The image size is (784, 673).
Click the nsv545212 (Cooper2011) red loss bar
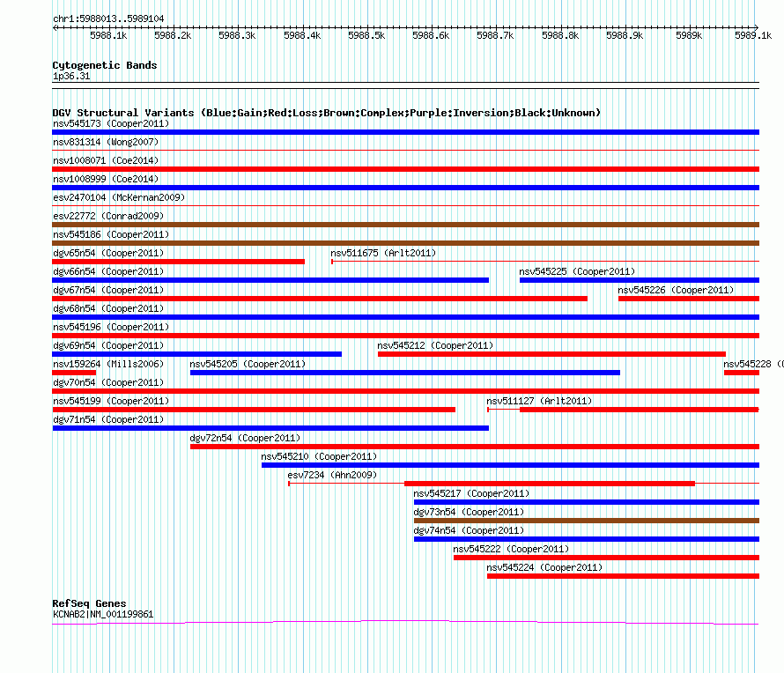pos(551,354)
